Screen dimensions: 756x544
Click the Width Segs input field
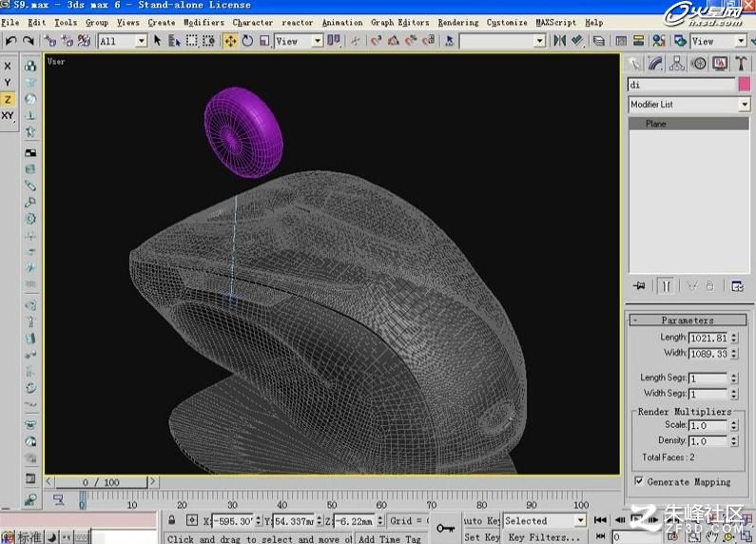tap(708, 394)
